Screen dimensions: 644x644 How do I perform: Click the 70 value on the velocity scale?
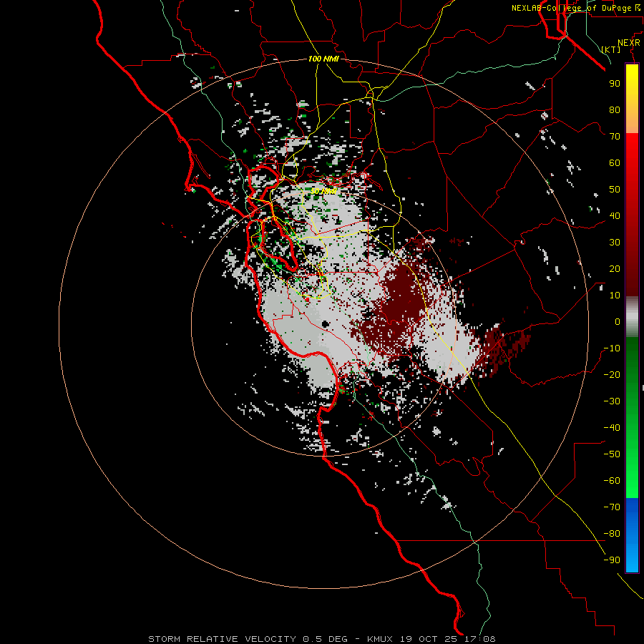click(615, 137)
